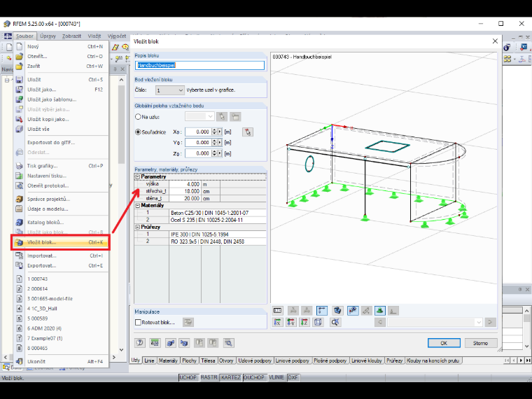Viewport: 532px width, 399px height.
Task: Click the Katalog bloků icon
Action: coord(20,222)
